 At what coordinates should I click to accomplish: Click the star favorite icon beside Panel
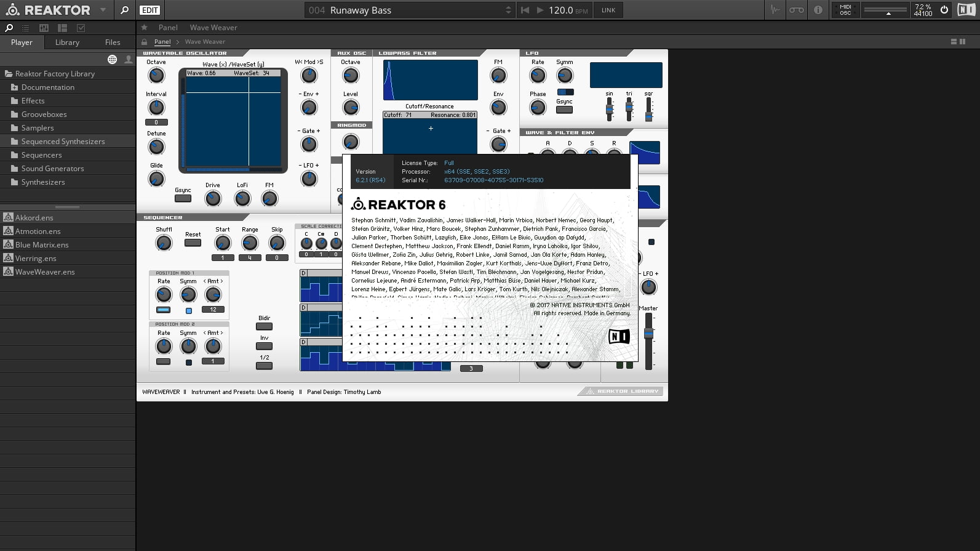coord(145,28)
